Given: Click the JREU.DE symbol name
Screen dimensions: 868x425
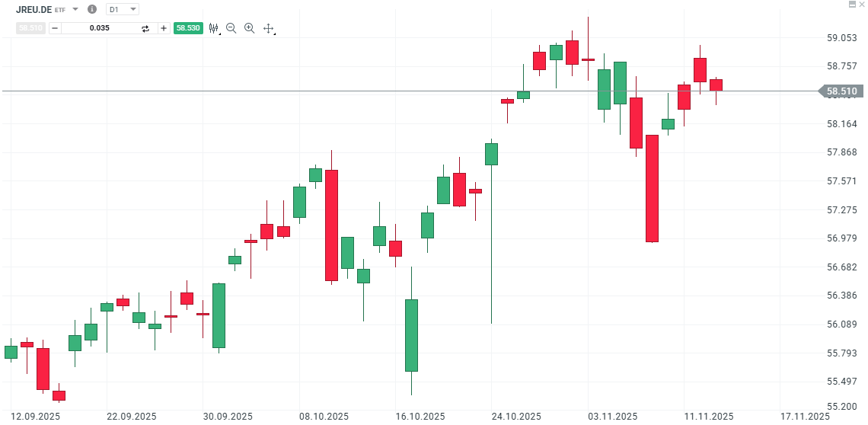Looking at the screenshot, I should [34, 9].
